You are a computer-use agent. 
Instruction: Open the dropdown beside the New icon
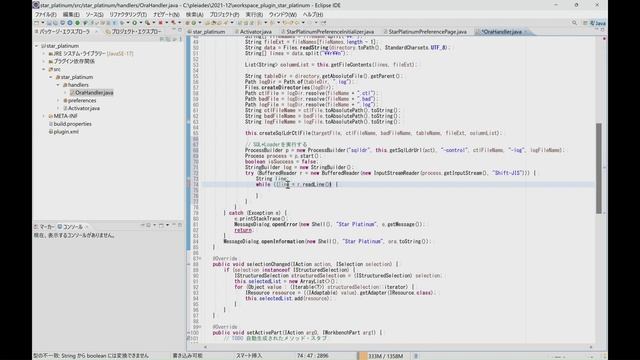click(x=42, y=23)
